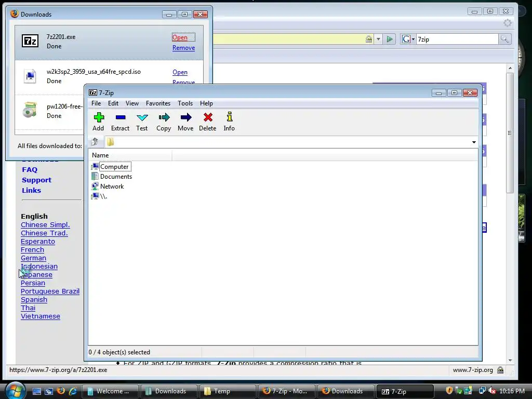Screen dimensions: 532x399
Task: Click the French language link
Action: 32,250
